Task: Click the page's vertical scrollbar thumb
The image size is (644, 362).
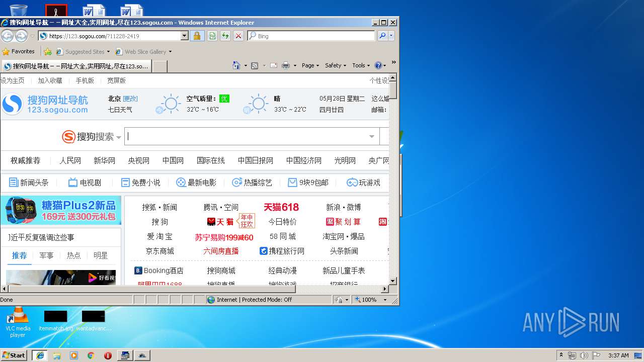Action: click(393, 90)
